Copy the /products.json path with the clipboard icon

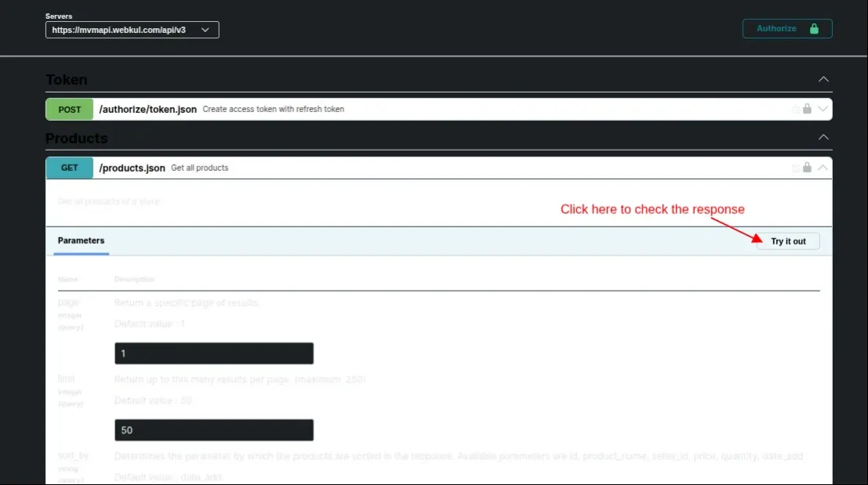pyautogui.click(x=796, y=168)
